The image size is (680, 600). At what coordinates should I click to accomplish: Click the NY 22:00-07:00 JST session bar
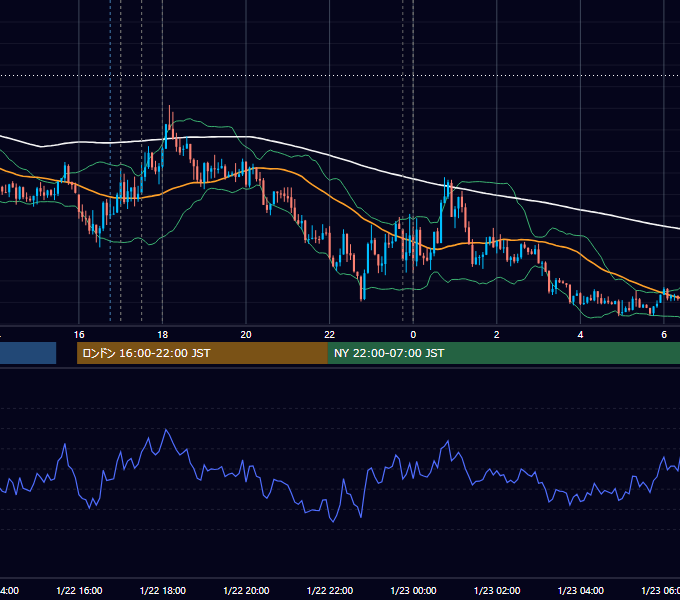pos(503,353)
